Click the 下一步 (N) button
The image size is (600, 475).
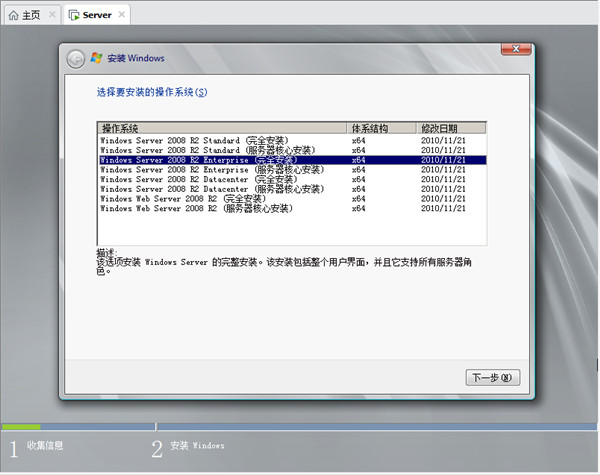(x=492, y=377)
